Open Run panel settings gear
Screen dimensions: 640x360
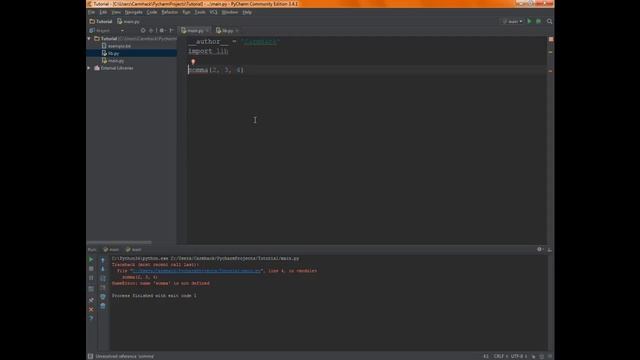coord(540,249)
